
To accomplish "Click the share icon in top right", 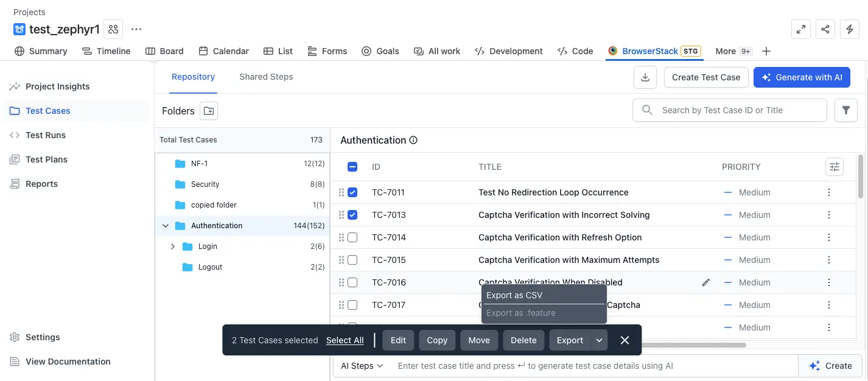I will 825,29.
